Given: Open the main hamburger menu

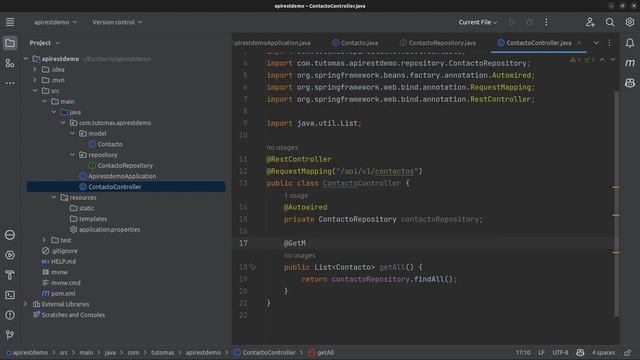Looking at the screenshot, I should [10, 22].
